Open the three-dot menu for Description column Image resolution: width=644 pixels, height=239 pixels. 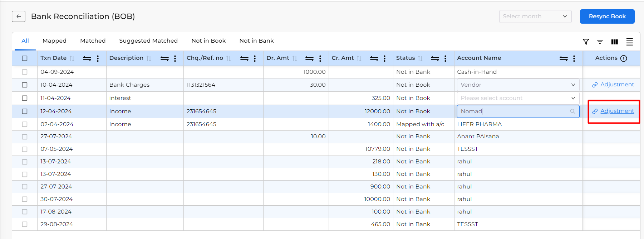point(175,58)
